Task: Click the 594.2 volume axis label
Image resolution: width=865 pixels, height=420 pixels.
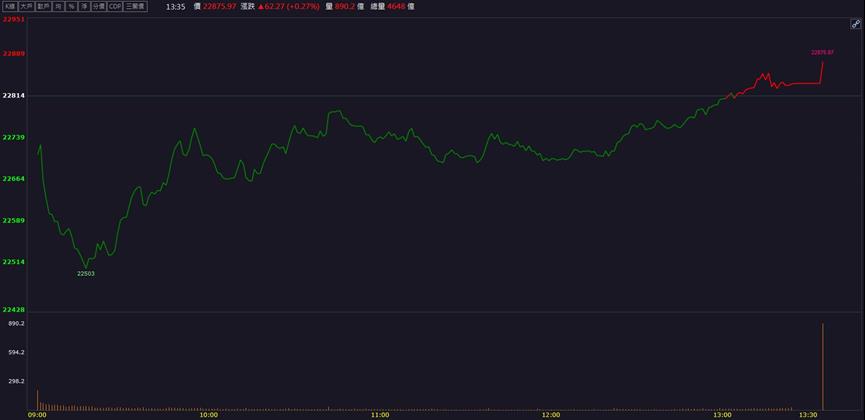Action: 16,352
